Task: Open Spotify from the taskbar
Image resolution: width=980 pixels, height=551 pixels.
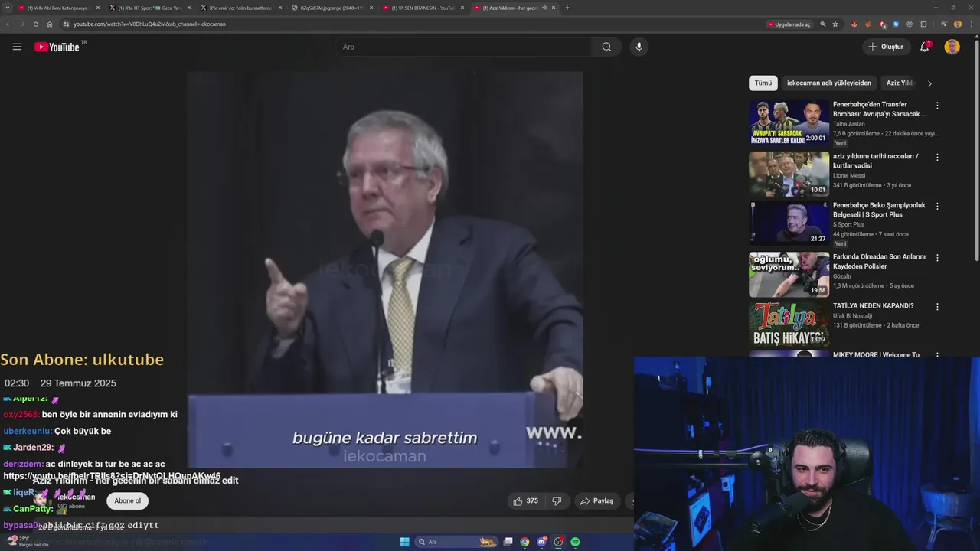Action: (x=575, y=542)
